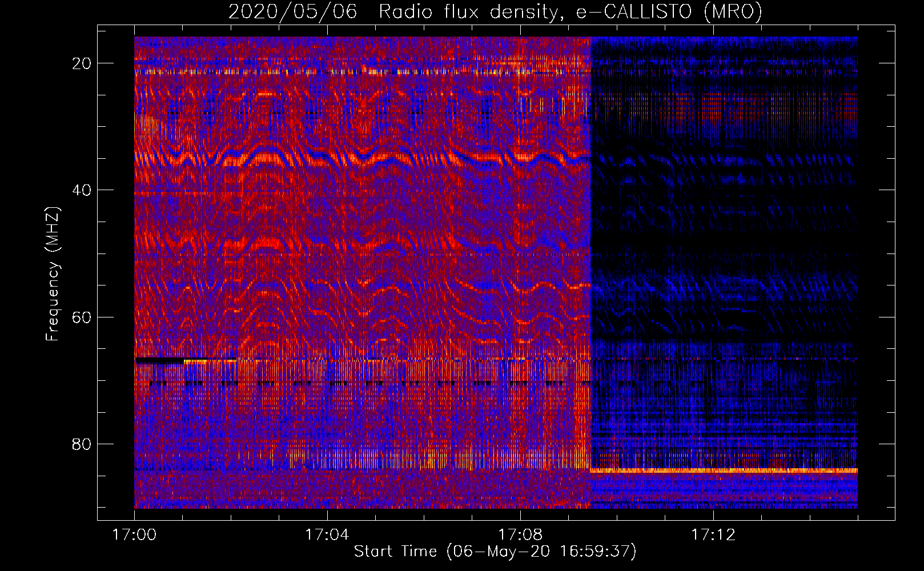The height and width of the screenshot is (571, 924).
Task: Click the plot title 'Radio flux density, e-CALLISTO (MRO)'
Action: [570, 12]
